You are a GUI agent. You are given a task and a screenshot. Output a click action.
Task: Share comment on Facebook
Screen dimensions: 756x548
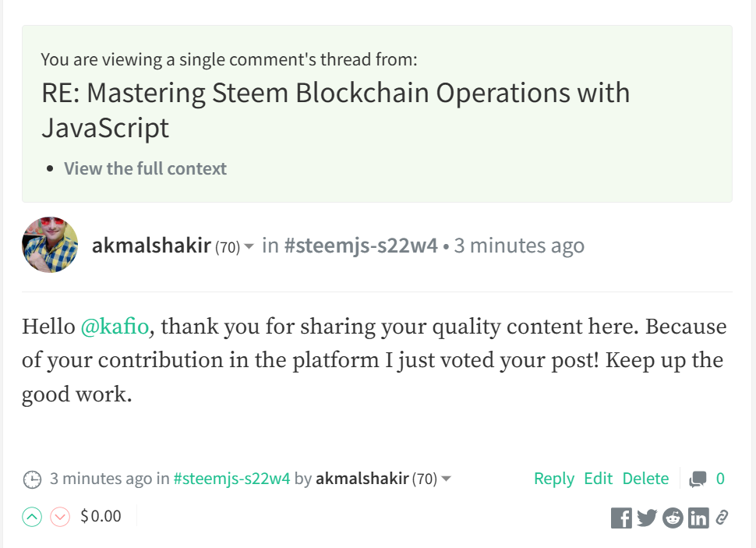pos(621,518)
